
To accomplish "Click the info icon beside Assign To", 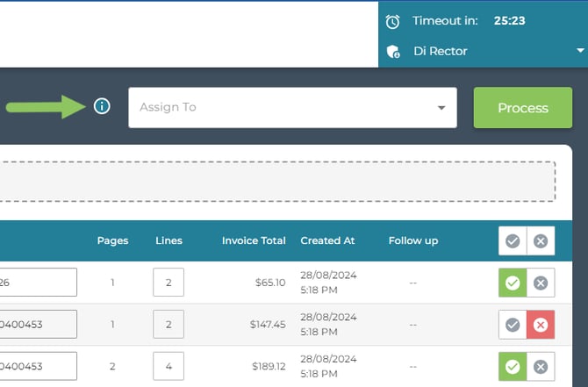I will (102, 107).
